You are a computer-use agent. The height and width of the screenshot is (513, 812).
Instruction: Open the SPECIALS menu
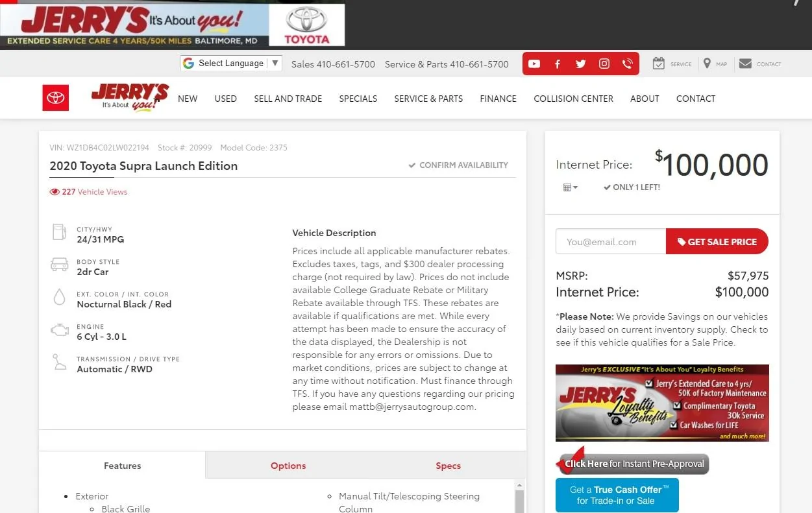coord(358,99)
